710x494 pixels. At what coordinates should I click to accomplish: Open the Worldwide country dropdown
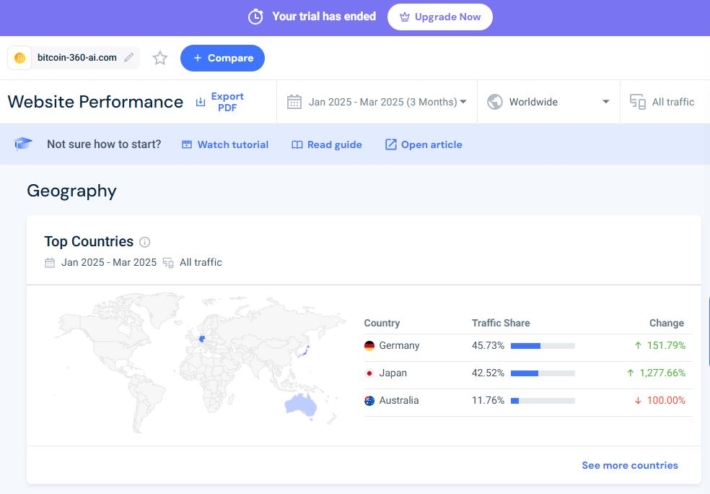coord(548,102)
